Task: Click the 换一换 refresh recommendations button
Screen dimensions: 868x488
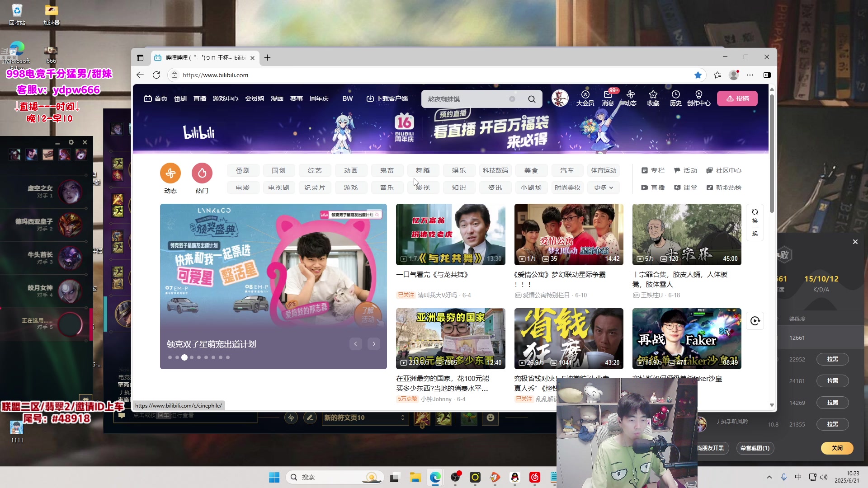Action: pos(755,222)
